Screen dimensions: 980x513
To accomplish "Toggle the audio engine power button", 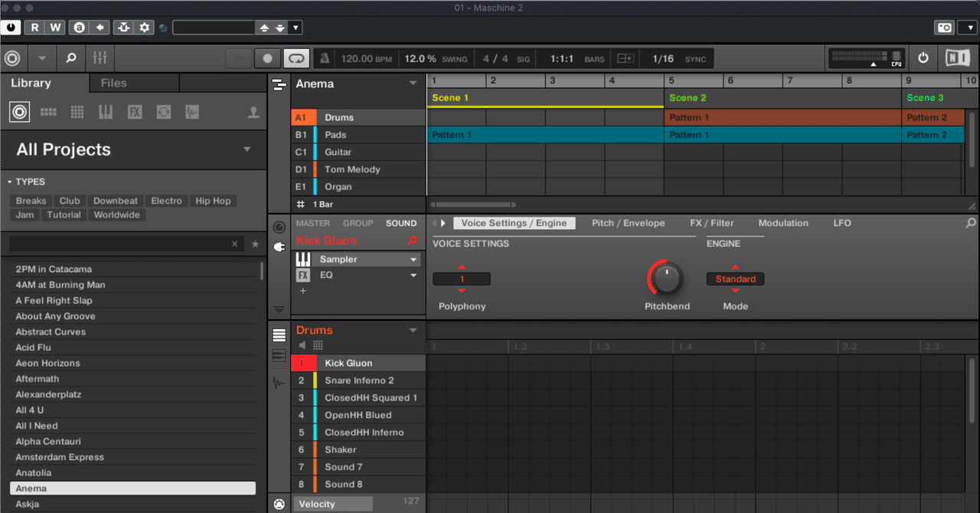I will point(923,57).
